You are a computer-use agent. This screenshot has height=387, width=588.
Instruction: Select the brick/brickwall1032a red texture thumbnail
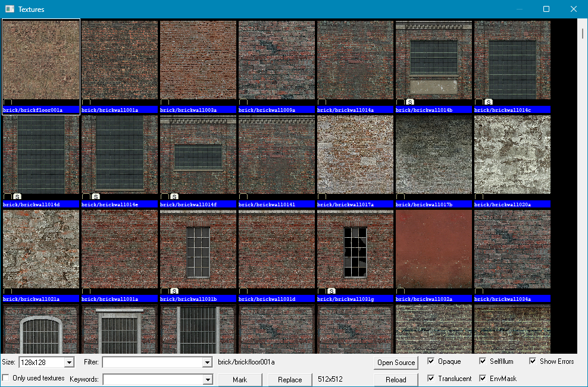[x=433, y=250]
